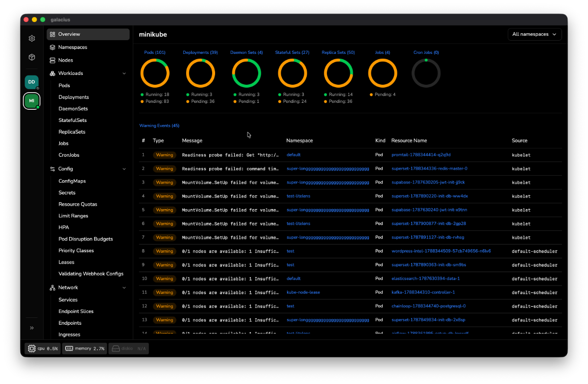Open DaemonSets in the sidebar
Viewport: 588px width, 384px height.
pyautogui.click(x=73, y=109)
